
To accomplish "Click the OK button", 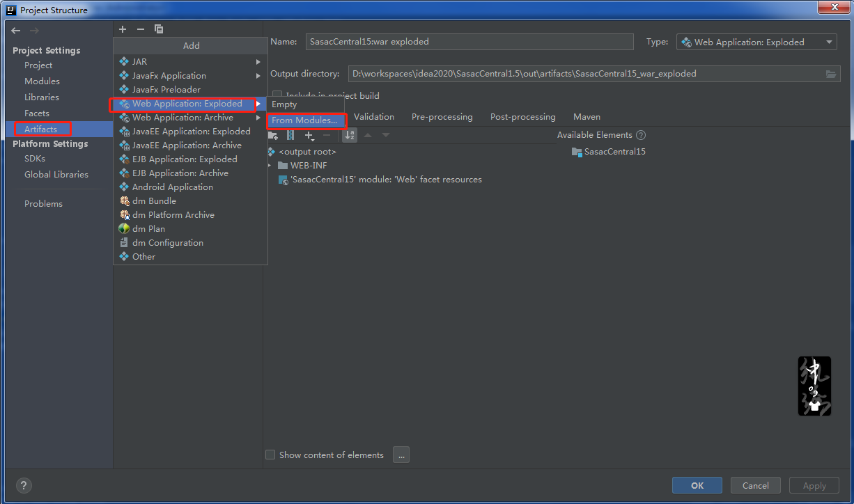I will (x=697, y=486).
